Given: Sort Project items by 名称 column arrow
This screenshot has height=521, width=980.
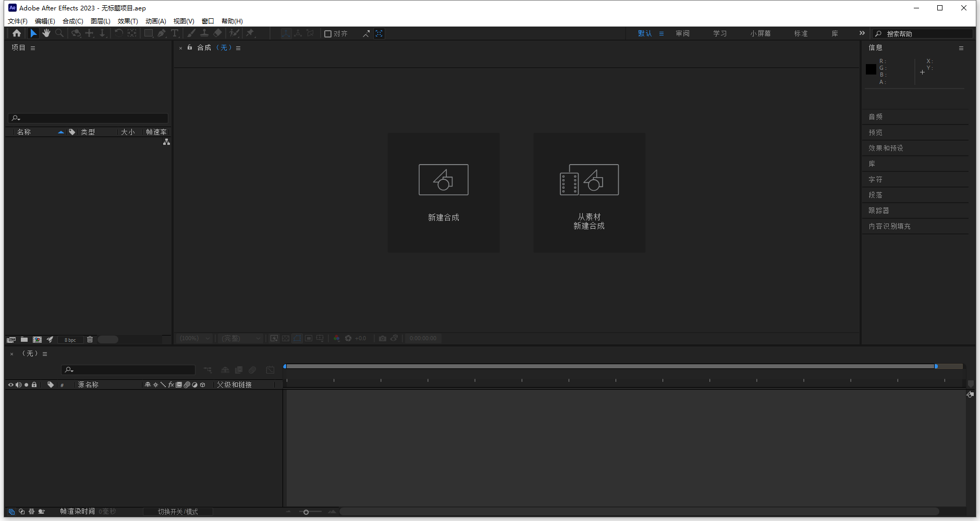Looking at the screenshot, I should pos(61,132).
